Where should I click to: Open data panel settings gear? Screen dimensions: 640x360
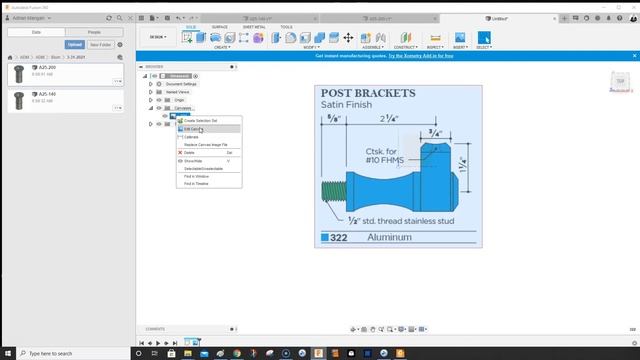coord(120,44)
